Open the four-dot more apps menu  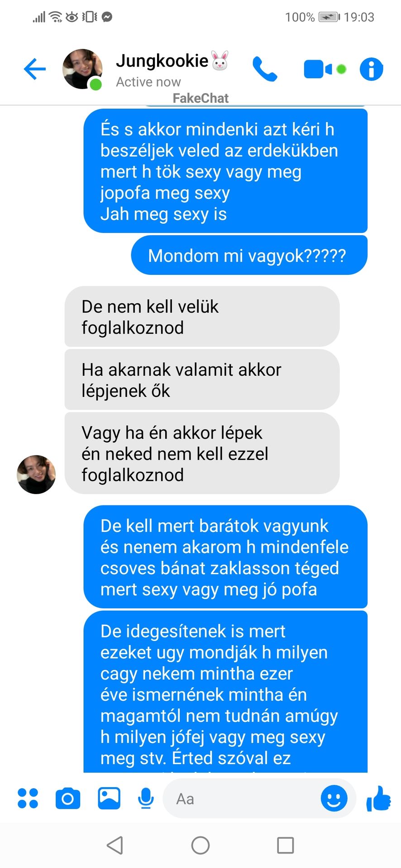pyautogui.click(x=28, y=798)
